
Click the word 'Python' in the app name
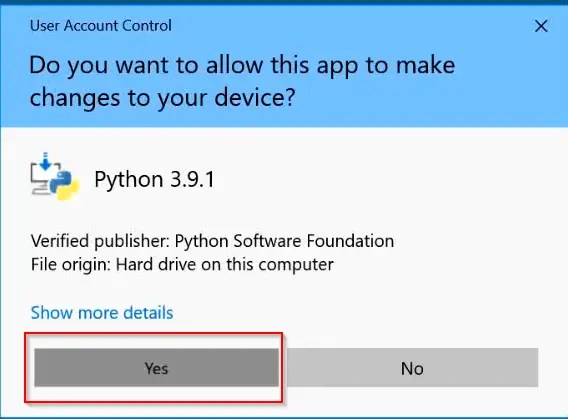pyautogui.click(x=129, y=179)
